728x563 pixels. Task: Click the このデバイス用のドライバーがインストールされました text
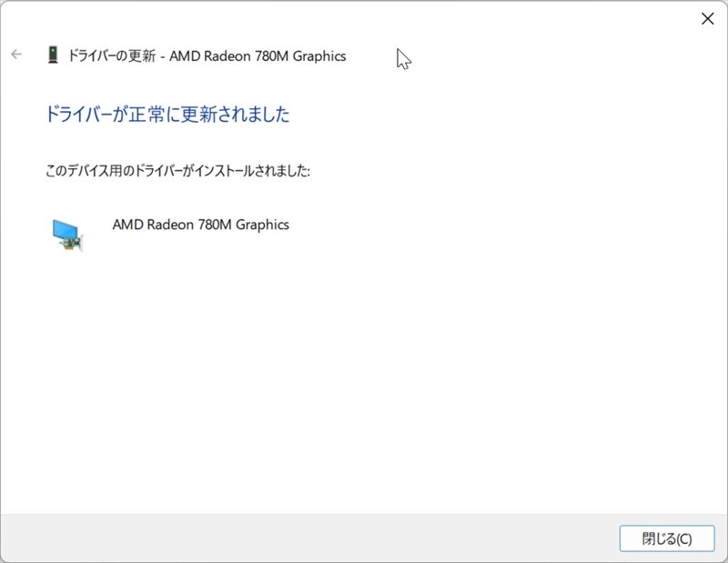tap(177, 171)
